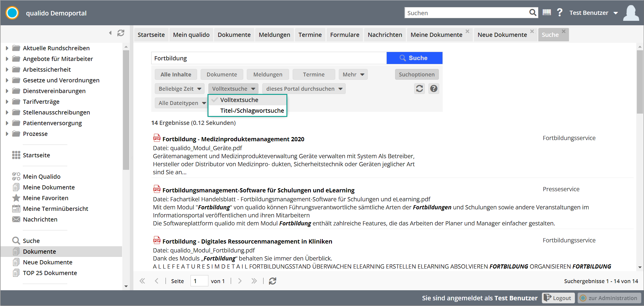Open the barcode scanner icon

(547, 12)
